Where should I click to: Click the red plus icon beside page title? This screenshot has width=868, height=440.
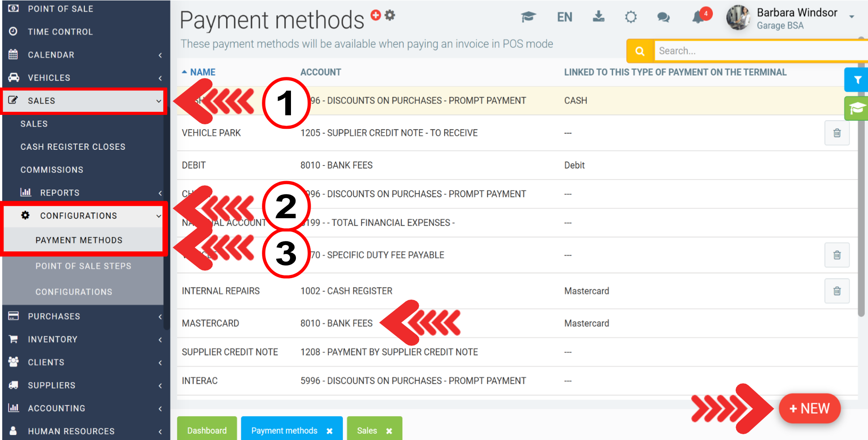[x=376, y=15]
